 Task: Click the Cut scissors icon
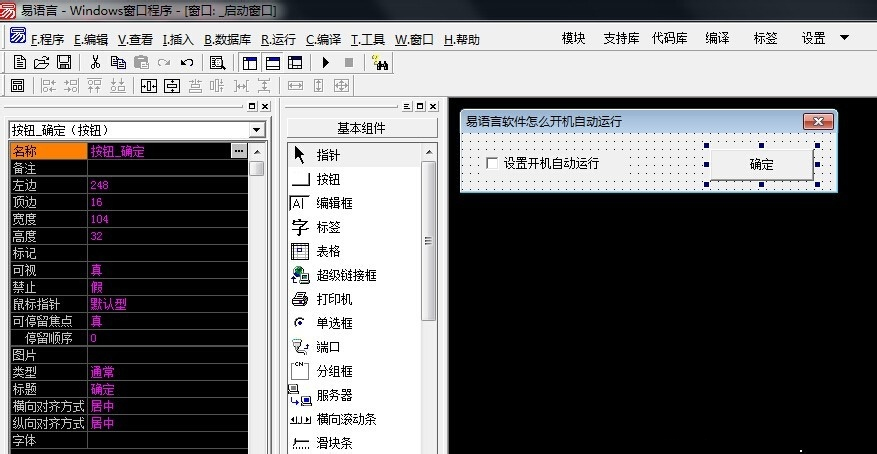95,63
